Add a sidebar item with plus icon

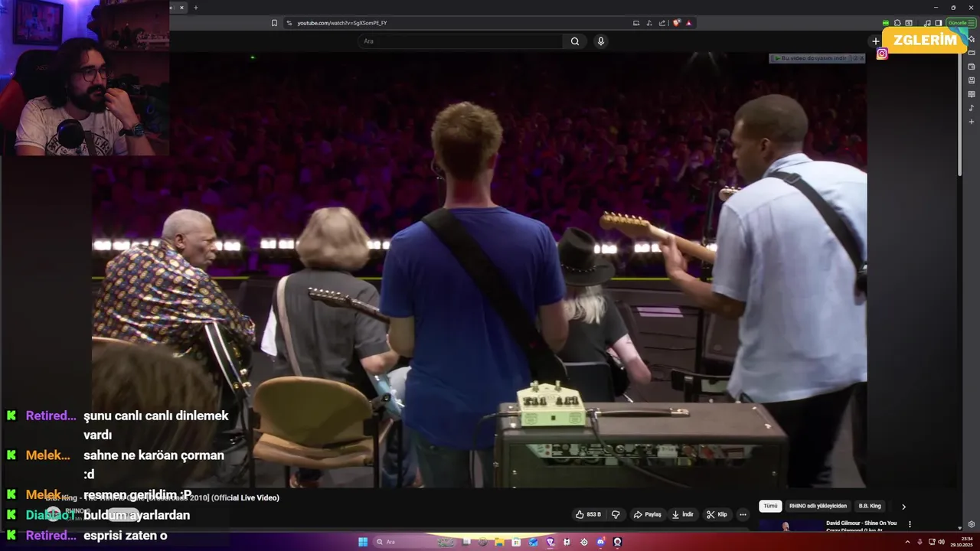(x=972, y=122)
